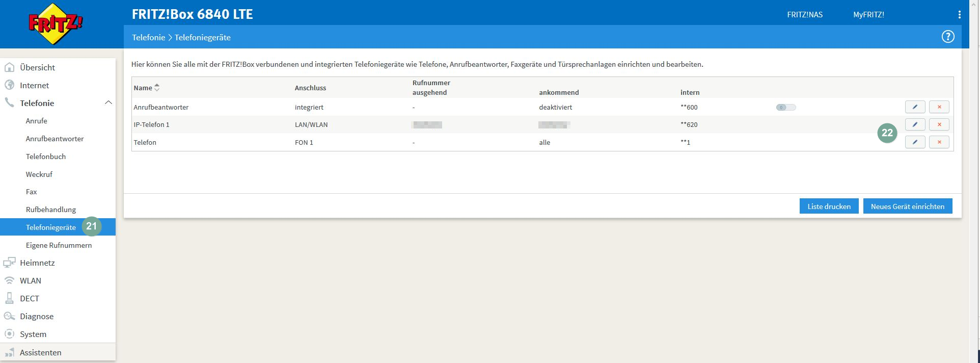980x363 pixels.
Task: Click the page's vertical scrollbar
Action: 974,181
